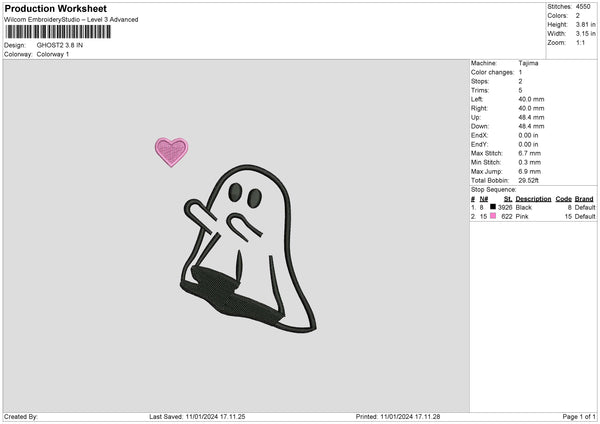Click the 'Production Worksheet' title

click(x=55, y=8)
